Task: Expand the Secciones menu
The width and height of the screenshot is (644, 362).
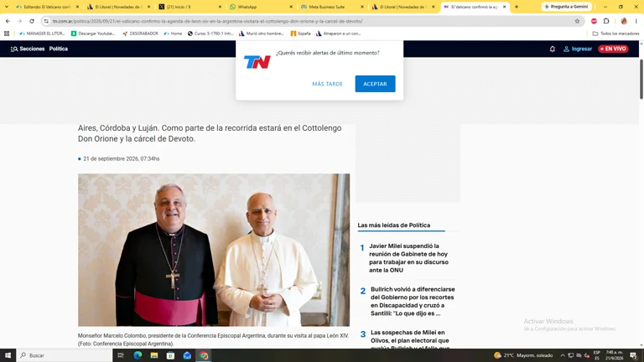Action: point(27,49)
